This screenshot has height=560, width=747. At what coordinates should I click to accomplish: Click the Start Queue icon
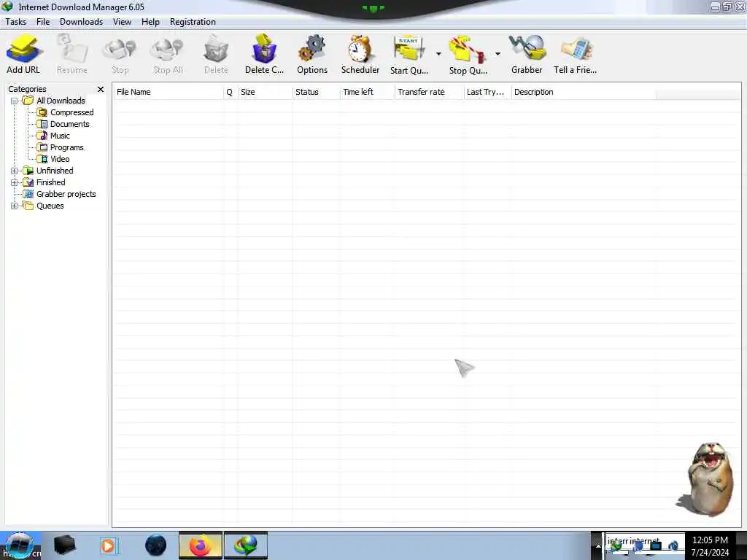[x=409, y=49]
